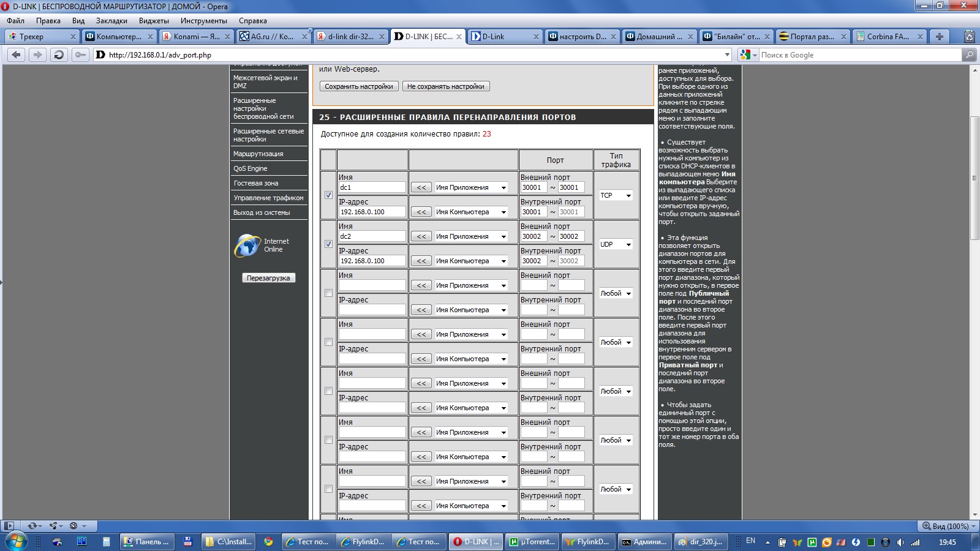Viewport: 980px width, 551px height.
Task: Open TCP traffic type dropdown for dc1
Action: [x=616, y=195]
